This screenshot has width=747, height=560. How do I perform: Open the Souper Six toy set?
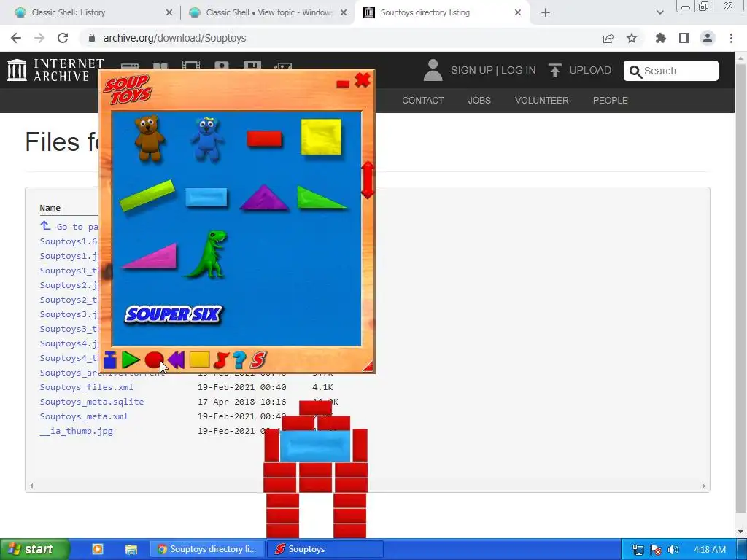(x=174, y=314)
